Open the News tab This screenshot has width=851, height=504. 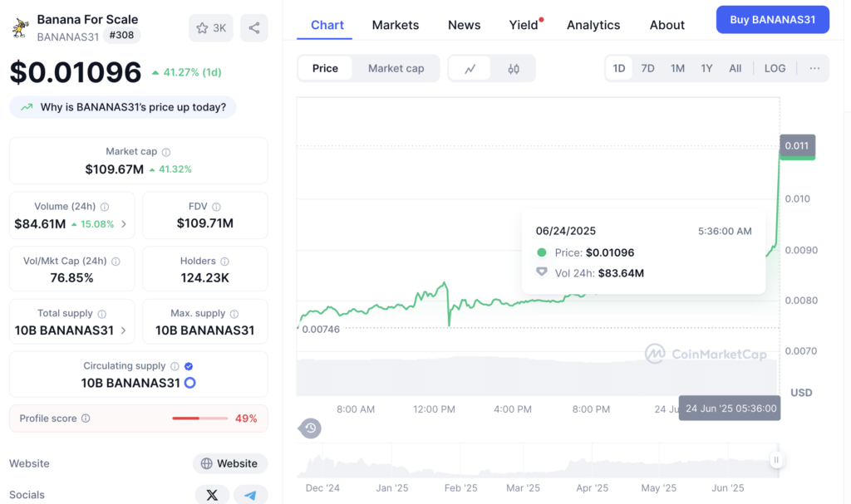(x=464, y=25)
